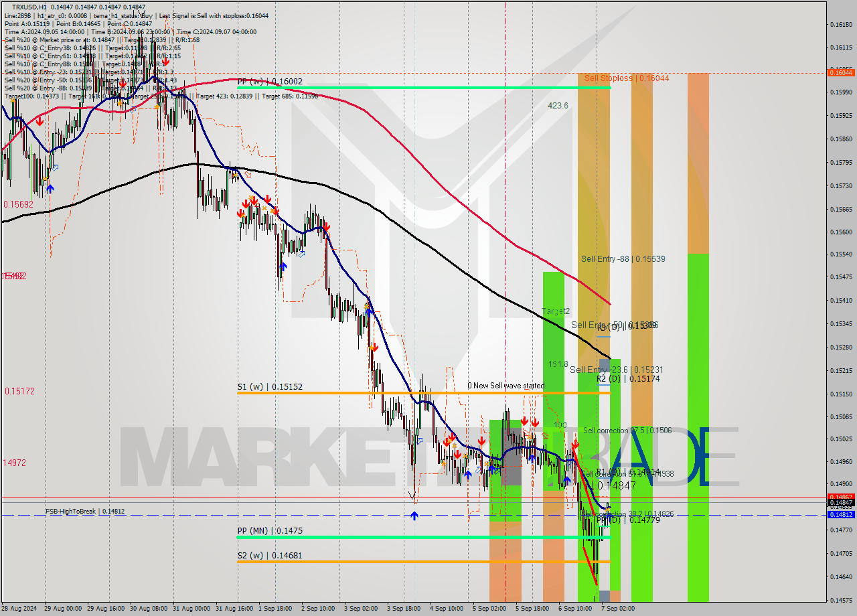The image size is (857, 616).
Task: Click '0 New Sell wave started' annotation
Action: [505, 386]
